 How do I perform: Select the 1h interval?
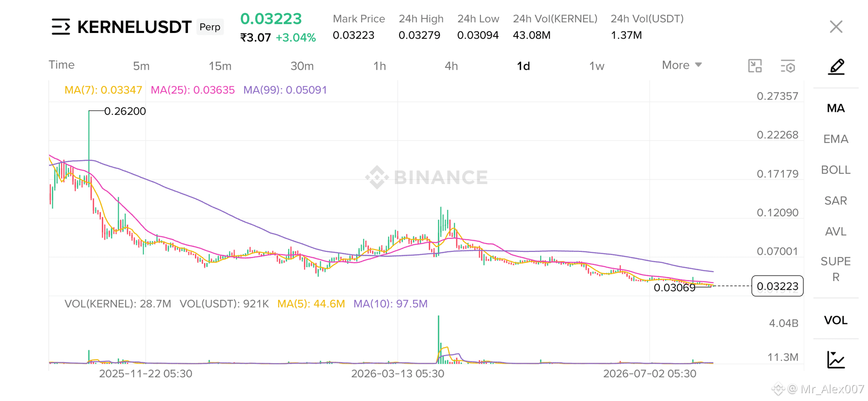pyautogui.click(x=380, y=66)
